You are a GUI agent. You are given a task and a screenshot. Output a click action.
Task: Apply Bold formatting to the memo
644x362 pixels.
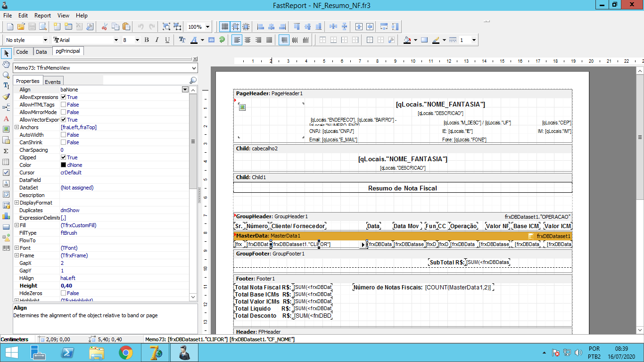pos(147,40)
